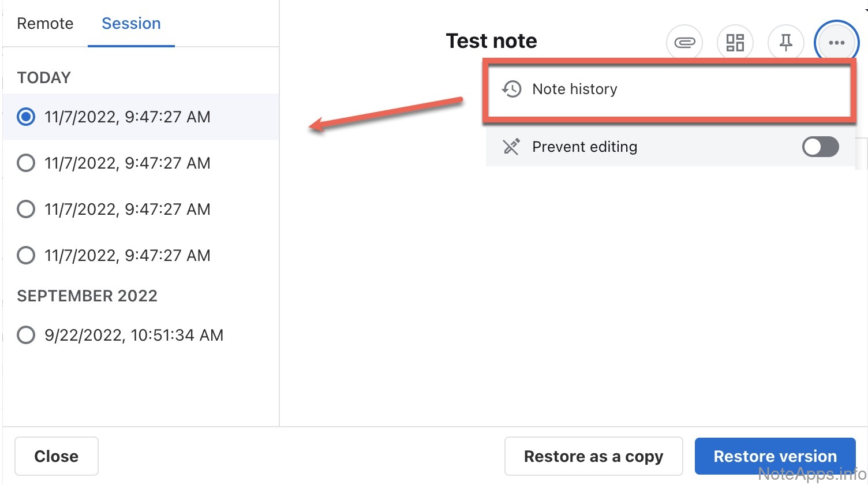Click Restore as a copy
868x485 pixels.
click(x=593, y=456)
